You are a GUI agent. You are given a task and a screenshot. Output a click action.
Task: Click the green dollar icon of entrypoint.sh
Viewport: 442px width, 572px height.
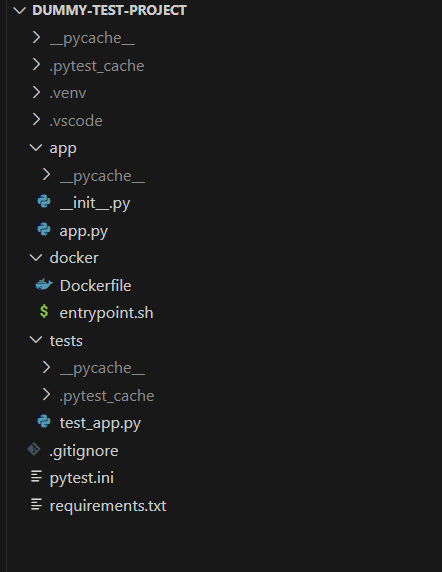click(x=44, y=312)
